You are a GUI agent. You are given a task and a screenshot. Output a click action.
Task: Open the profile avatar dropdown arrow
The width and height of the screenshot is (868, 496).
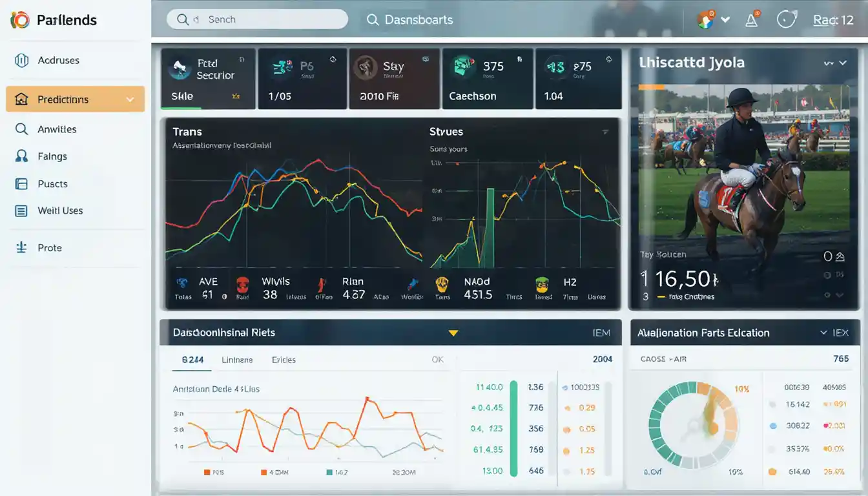click(x=725, y=20)
